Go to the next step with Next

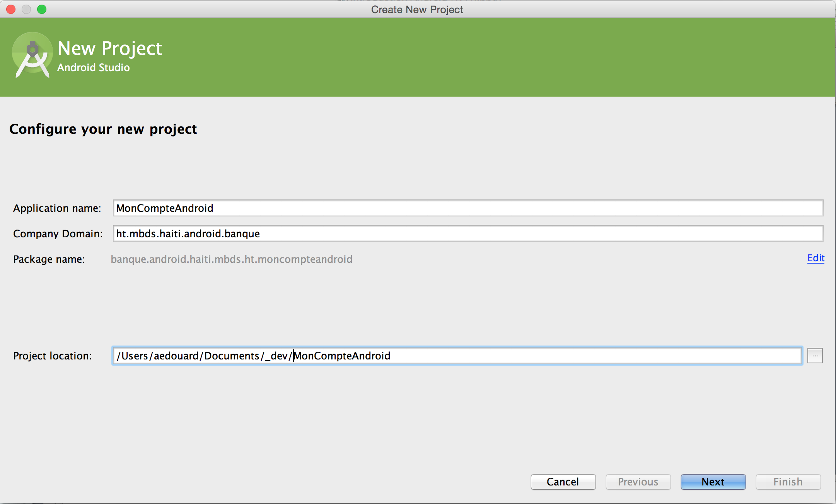[x=713, y=482]
